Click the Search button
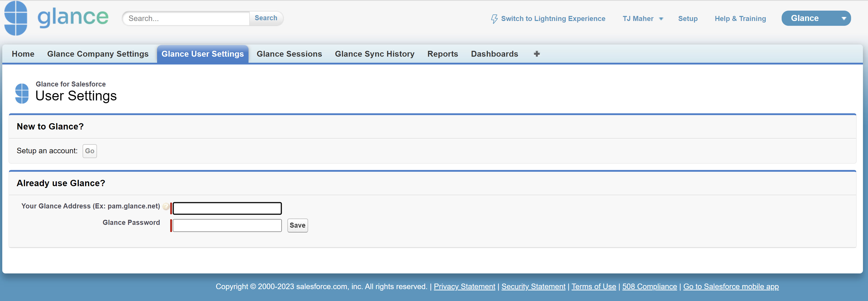 coord(266,18)
